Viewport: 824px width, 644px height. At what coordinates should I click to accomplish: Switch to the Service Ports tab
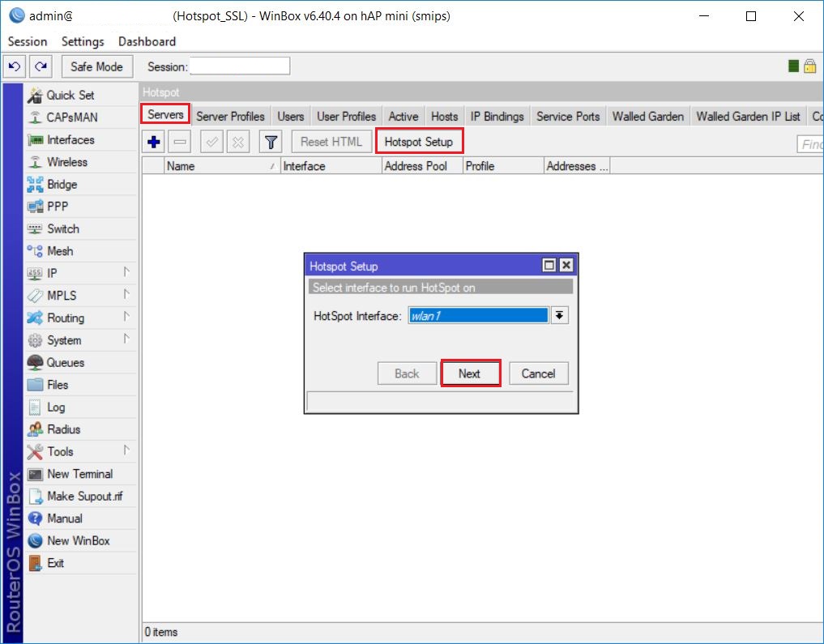[x=568, y=117]
